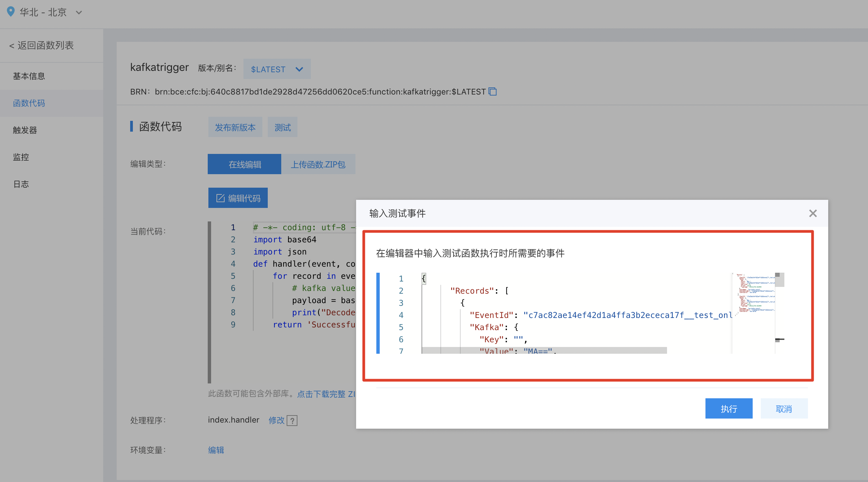Click the 测试 button
The height and width of the screenshot is (482, 868).
pyautogui.click(x=282, y=127)
